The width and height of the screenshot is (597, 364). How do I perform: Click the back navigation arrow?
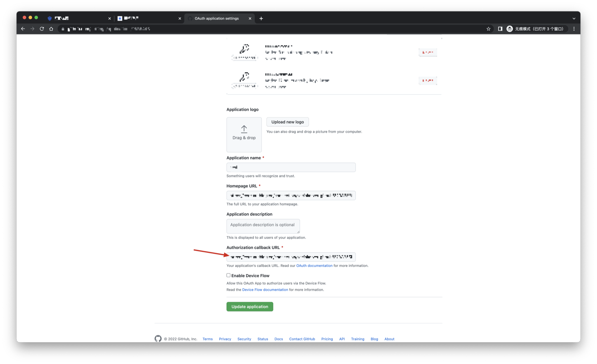23,29
